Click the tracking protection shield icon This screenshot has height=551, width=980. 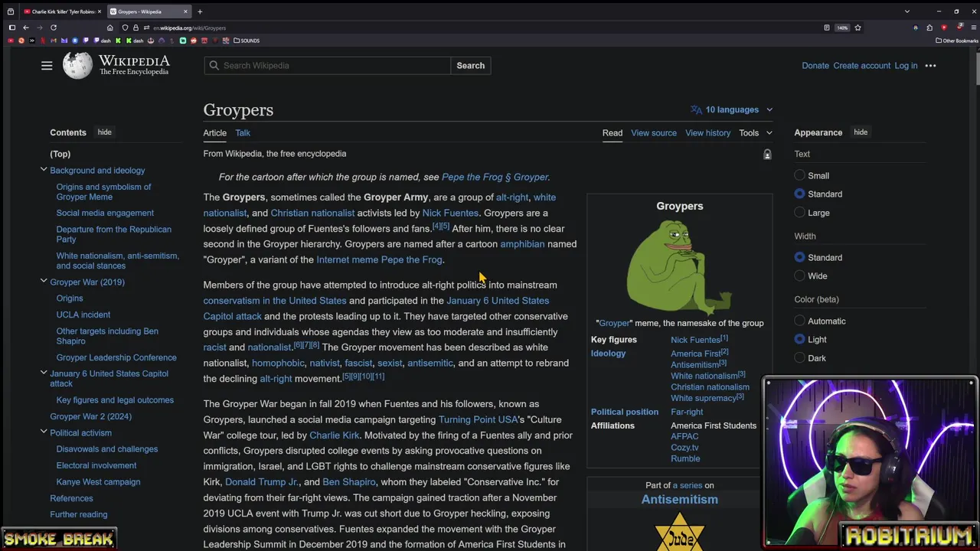[125, 28]
